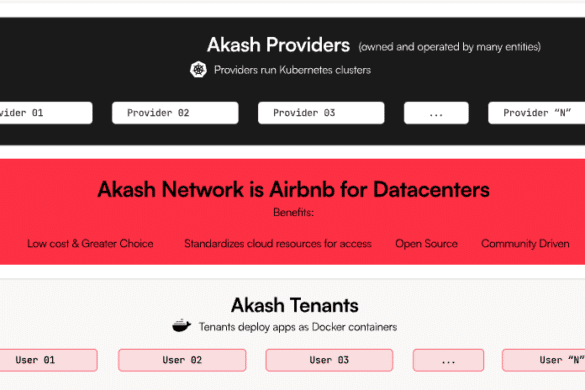The image size is (585, 390).
Task: Choose the Provider 03 box
Action: tap(321, 113)
